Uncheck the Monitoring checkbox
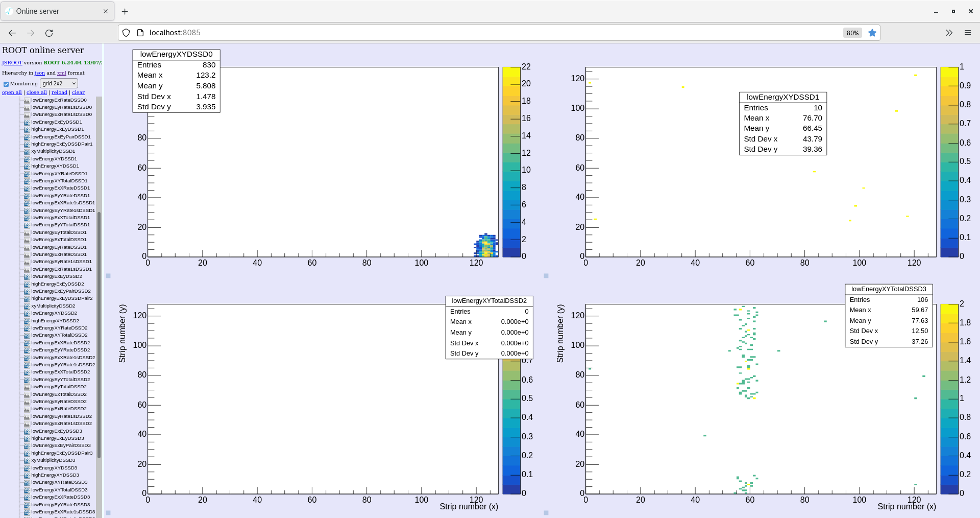This screenshot has height=518, width=980. click(x=6, y=84)
